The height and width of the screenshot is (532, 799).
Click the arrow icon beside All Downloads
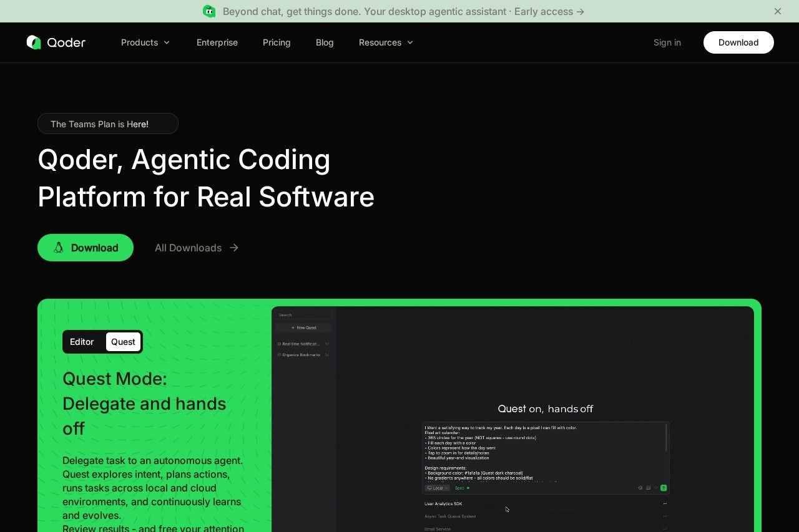pyautogui.click(x=234, y=248)
